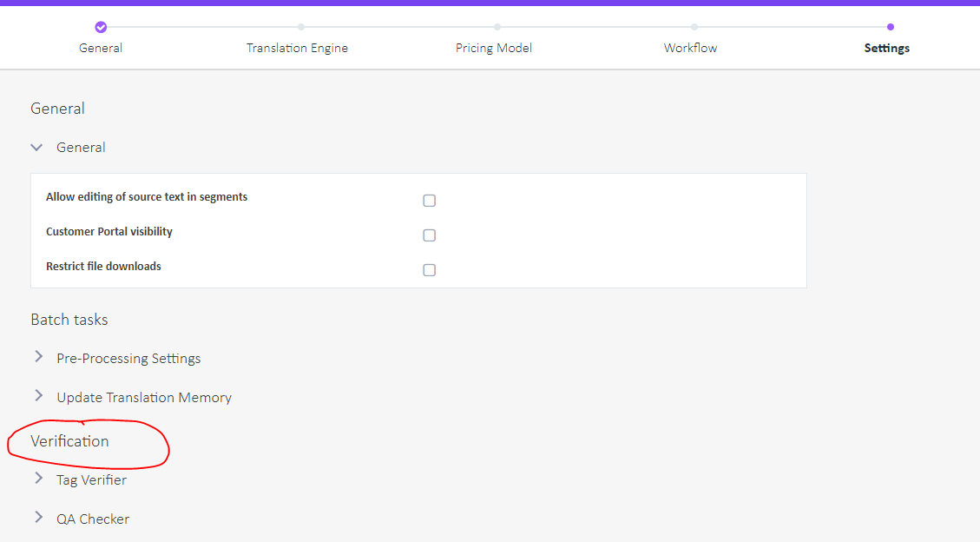The image size is (980, 542).
Task: Click the chevron beside Tag Verifier
Action: pyautogui.click(x=38, y=478)
